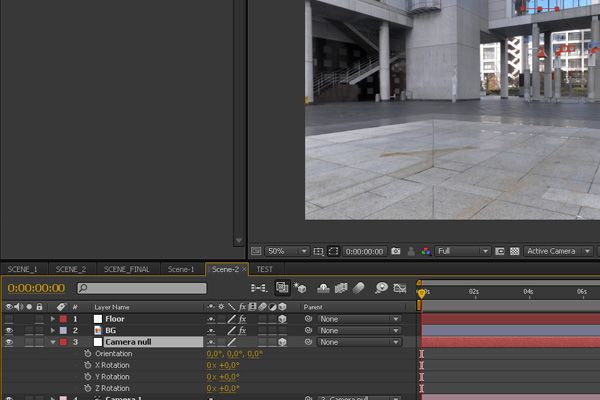
Task: Click the BG layer lavender label color
Action: point(63,330)
